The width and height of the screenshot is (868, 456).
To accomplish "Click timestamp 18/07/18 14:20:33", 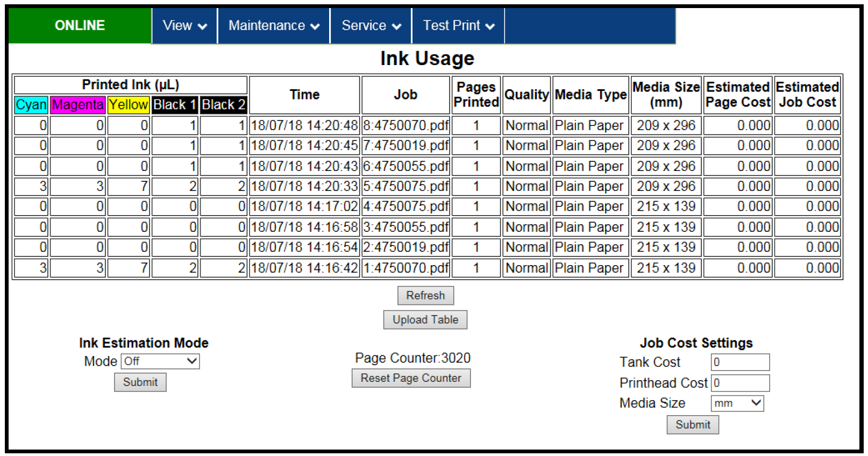I will pyautogui.click(x=304, y=187).
